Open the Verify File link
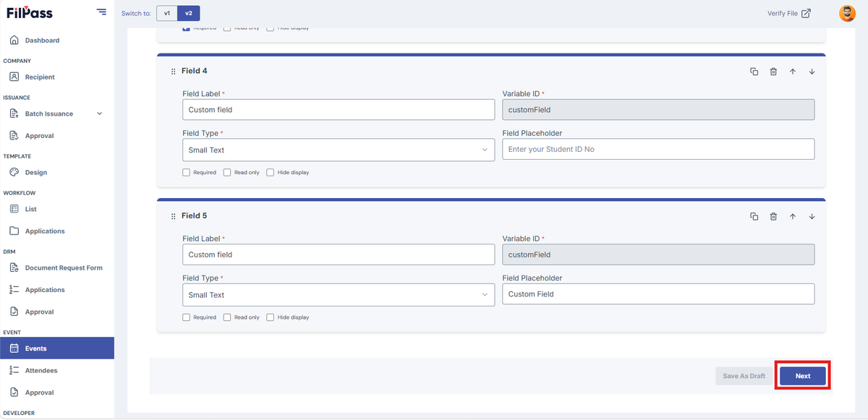Screen dimensions: 868x420 tap(788, 13)
